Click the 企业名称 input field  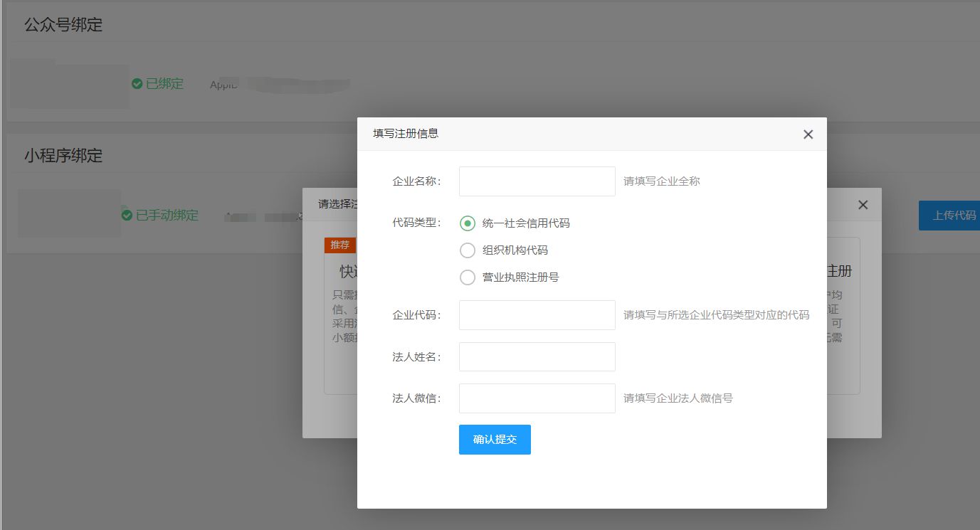[537, 181]
